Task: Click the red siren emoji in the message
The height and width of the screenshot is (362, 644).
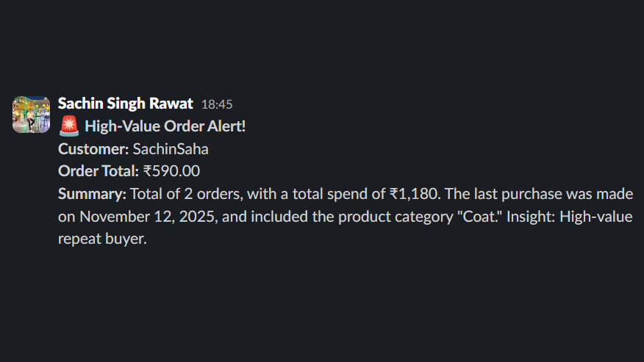Action: pos(68,126)
